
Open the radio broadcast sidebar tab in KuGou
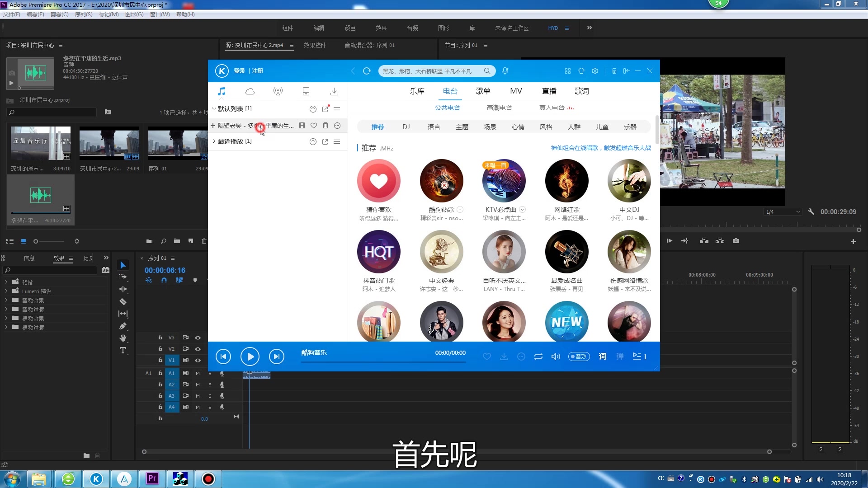click(x=278, y=91)
